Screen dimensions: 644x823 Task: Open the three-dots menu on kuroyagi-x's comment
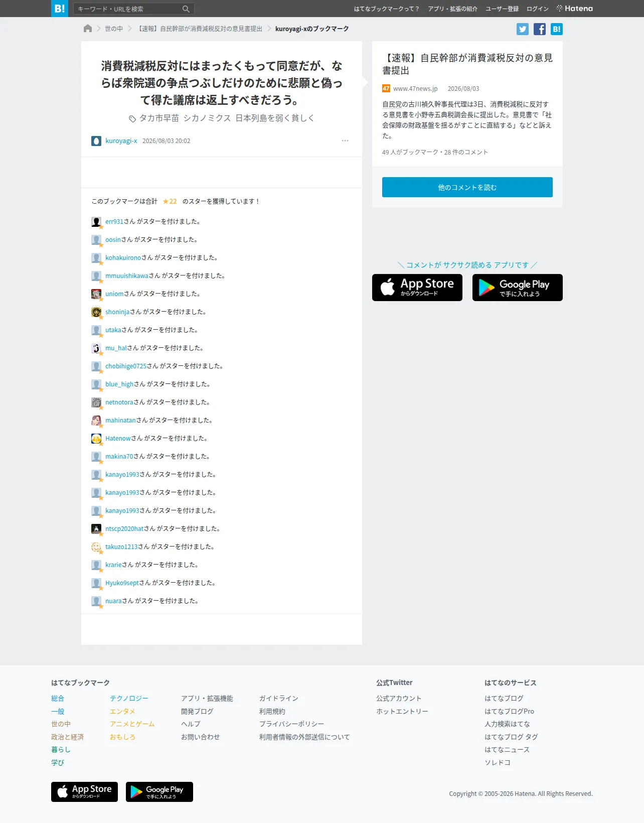coord(345,141)
